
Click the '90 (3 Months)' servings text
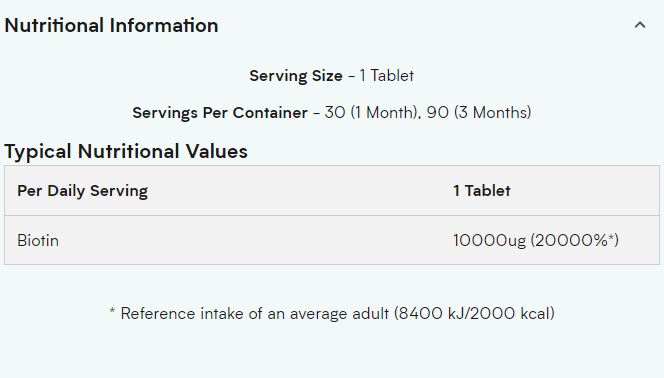coord(479,113)
